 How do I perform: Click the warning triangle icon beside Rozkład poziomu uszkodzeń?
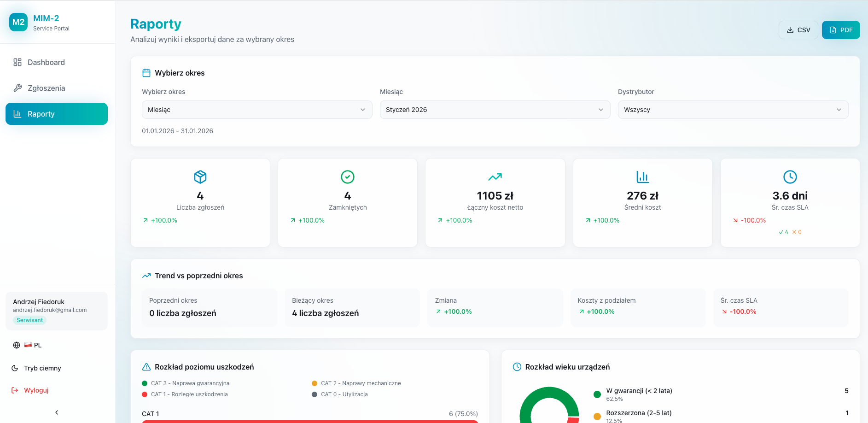click(146, 367)
